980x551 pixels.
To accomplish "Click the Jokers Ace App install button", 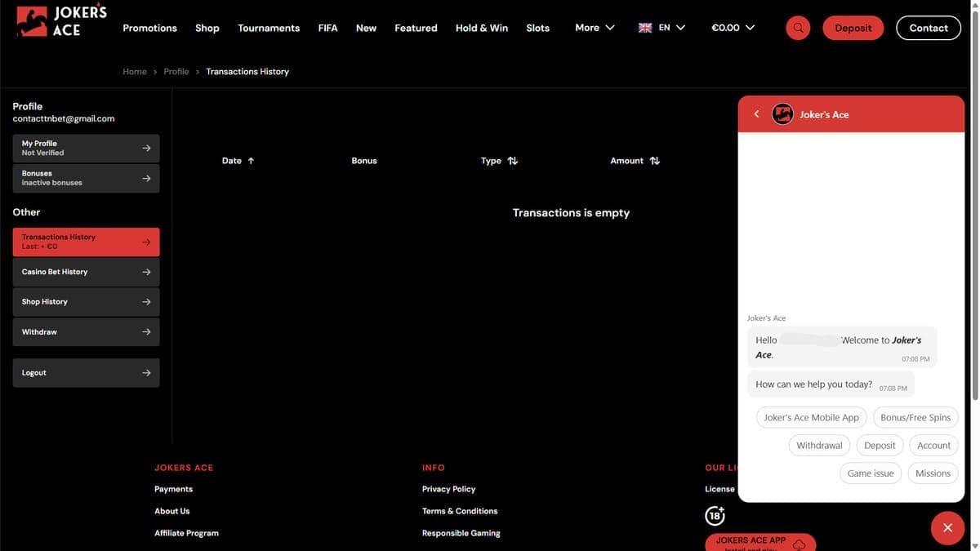I will (760, 543).
